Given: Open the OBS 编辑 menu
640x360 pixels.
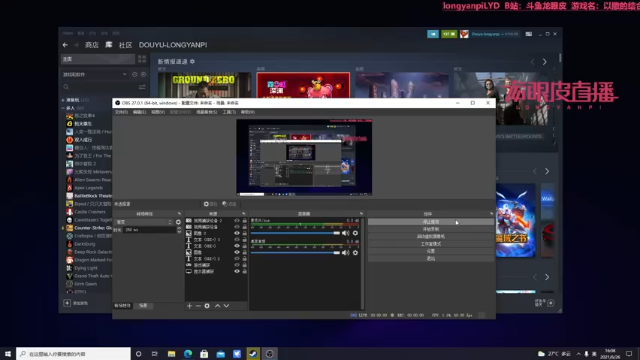Looking at the screenshot, I should (x=139, y=112).
